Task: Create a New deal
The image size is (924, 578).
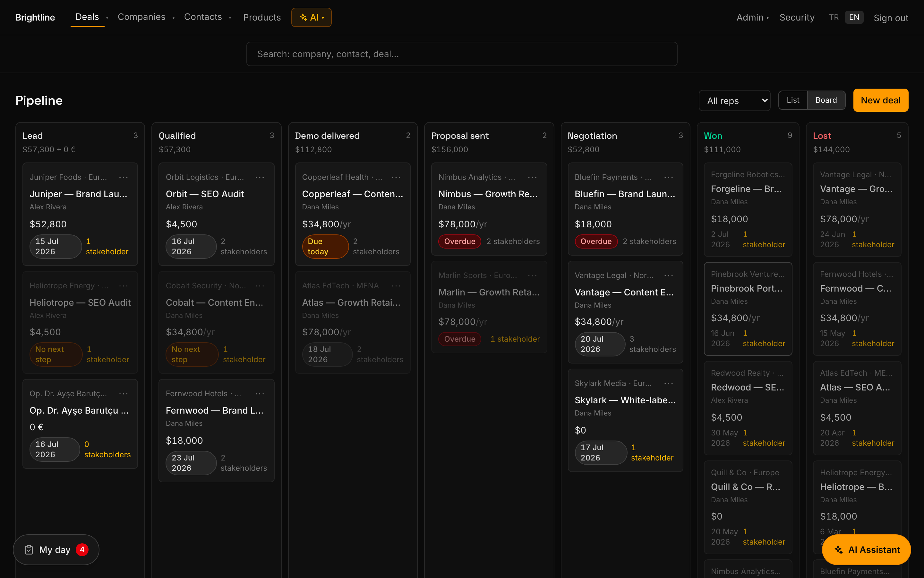Action: click(881, 100)
